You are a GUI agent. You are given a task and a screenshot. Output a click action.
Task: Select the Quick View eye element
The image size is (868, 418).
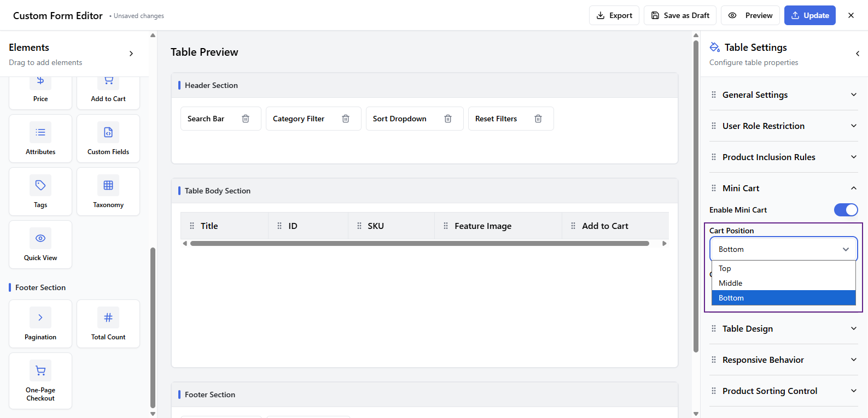[x=40, y=244]
